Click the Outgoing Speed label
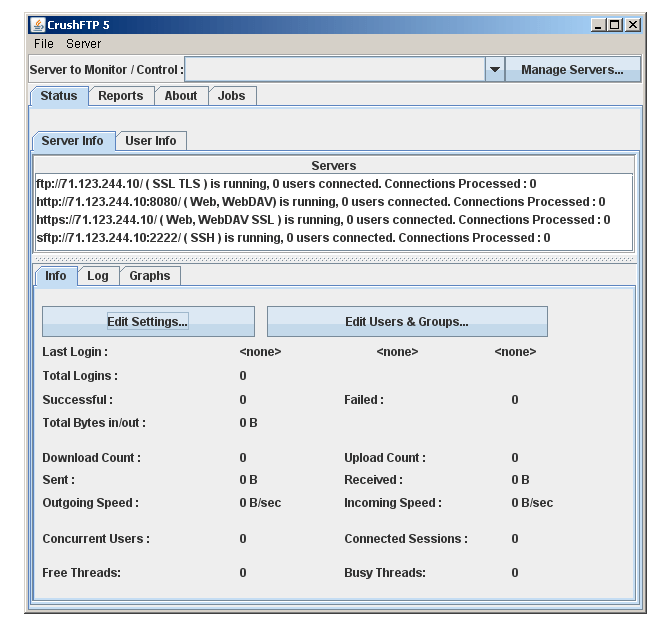This screenshot has width=669, height=631. pyautogui.click(x=90, y=503)
